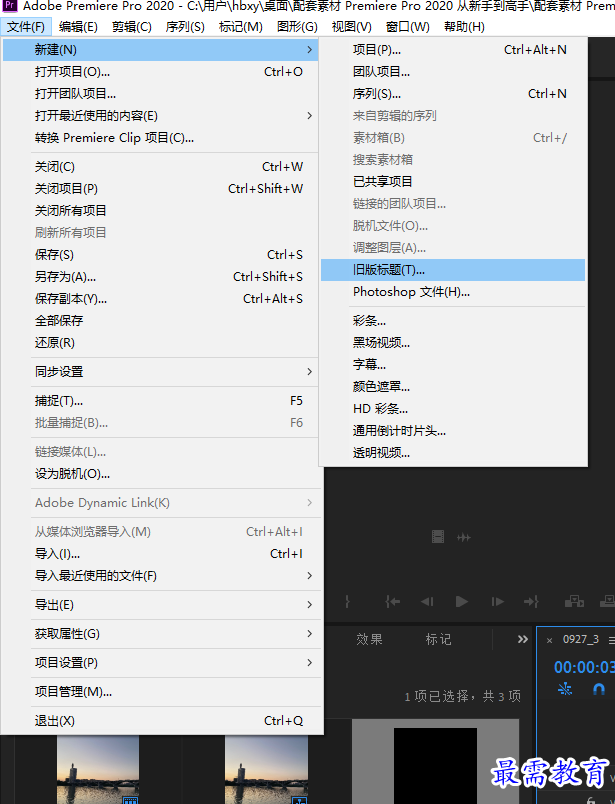The height and width of the screenshot is (804, 615).
Task: Choose 还原(R) menu item
Action: pyautogui.click(x=161, y=343)
